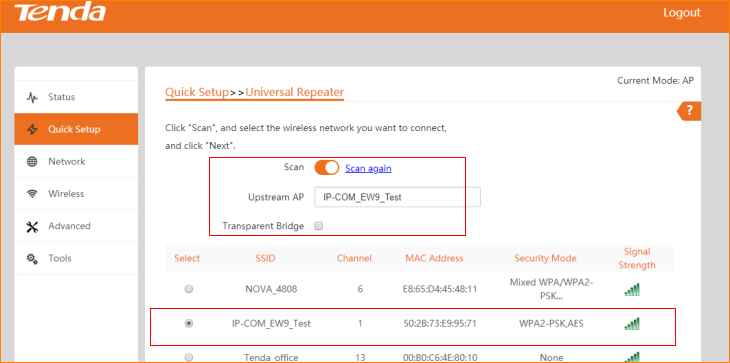The image size is (730, 363).
Task: Open the Advanced menu item
Action: pos(76,226)
